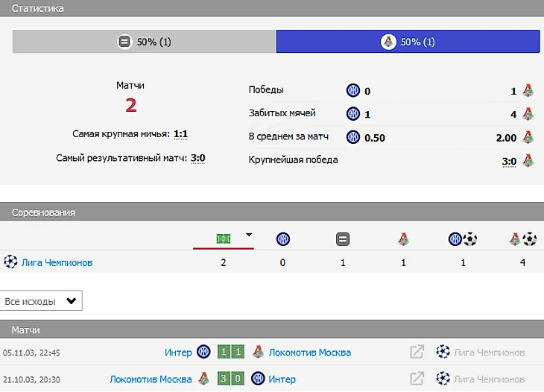544x392 pixels.
Task: Open the 3:0 score of the 21.10.03 match
Action: tap(231, 379)
